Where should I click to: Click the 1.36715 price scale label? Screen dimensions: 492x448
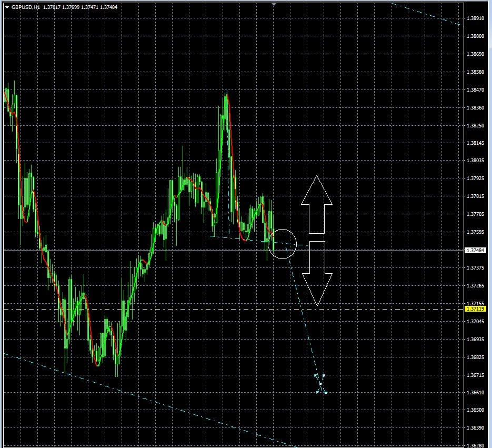pos(475,375)
